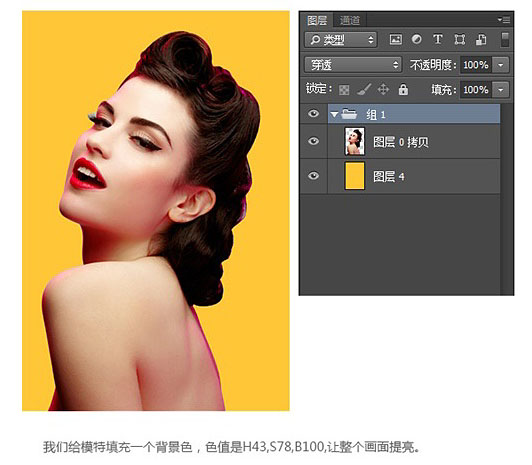The height and width of the screenshot is (465, 532).
Task: Hide the 图层 0 拷贝 layer eye
Action: (x=314, y=141)
